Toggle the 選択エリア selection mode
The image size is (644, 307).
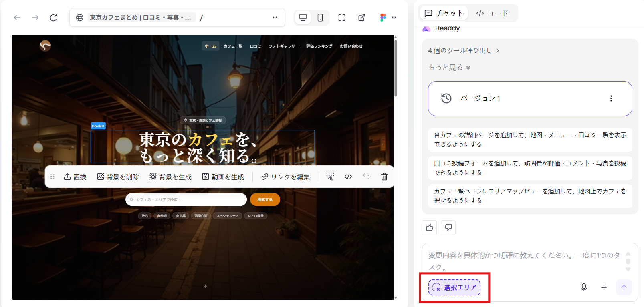click(454, 287)
